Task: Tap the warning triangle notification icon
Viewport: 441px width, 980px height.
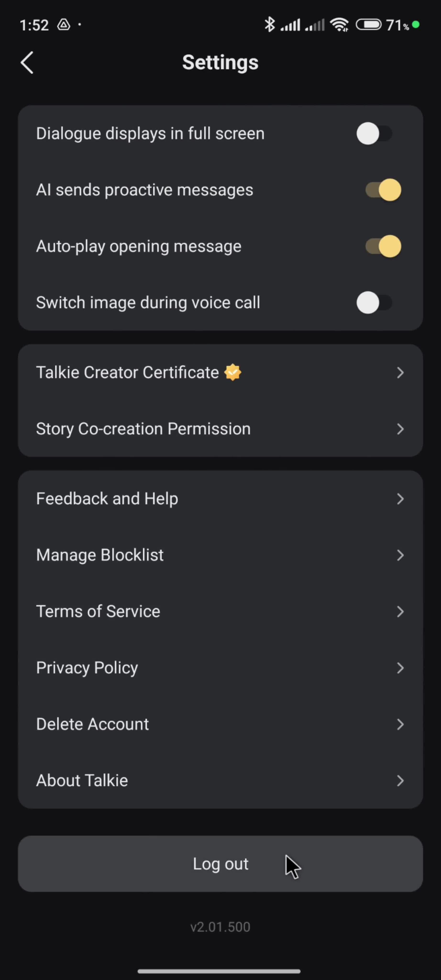Action: 64,25
